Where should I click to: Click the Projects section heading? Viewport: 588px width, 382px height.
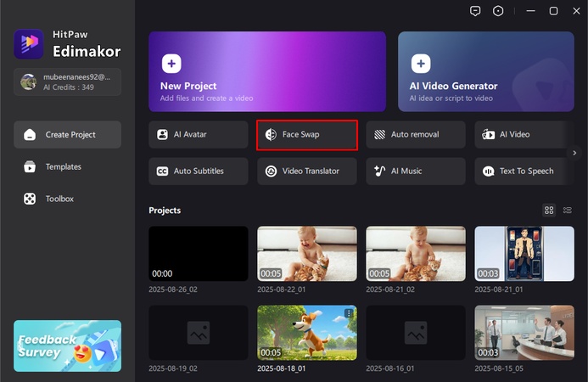(165, 211)
